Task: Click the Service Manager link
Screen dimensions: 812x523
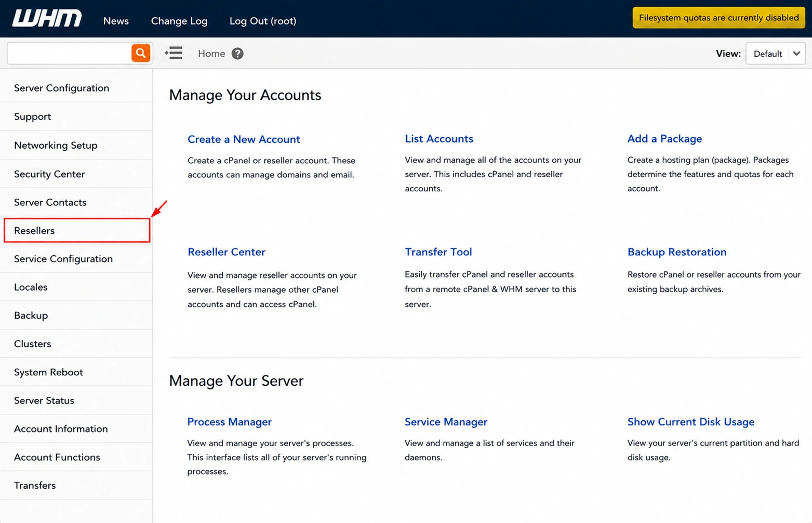Action: click(x=446, y=422)
